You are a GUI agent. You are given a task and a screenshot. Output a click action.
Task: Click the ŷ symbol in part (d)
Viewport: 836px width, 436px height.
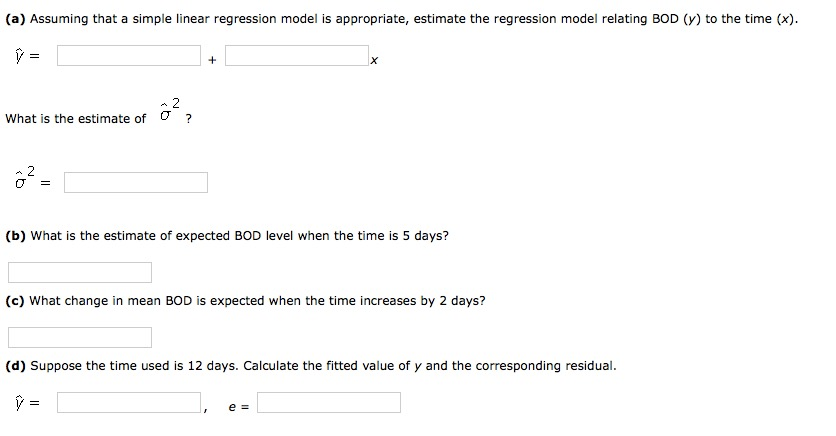point(20,402)
